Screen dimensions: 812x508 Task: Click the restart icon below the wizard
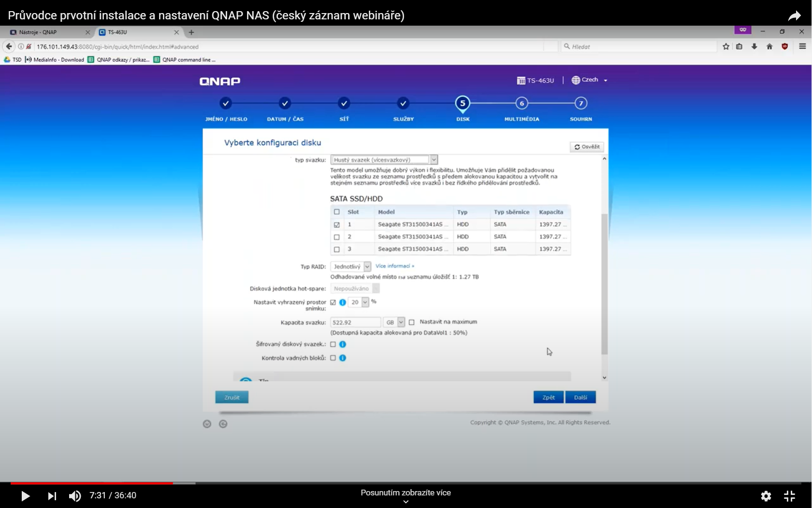tap(223, 424)
